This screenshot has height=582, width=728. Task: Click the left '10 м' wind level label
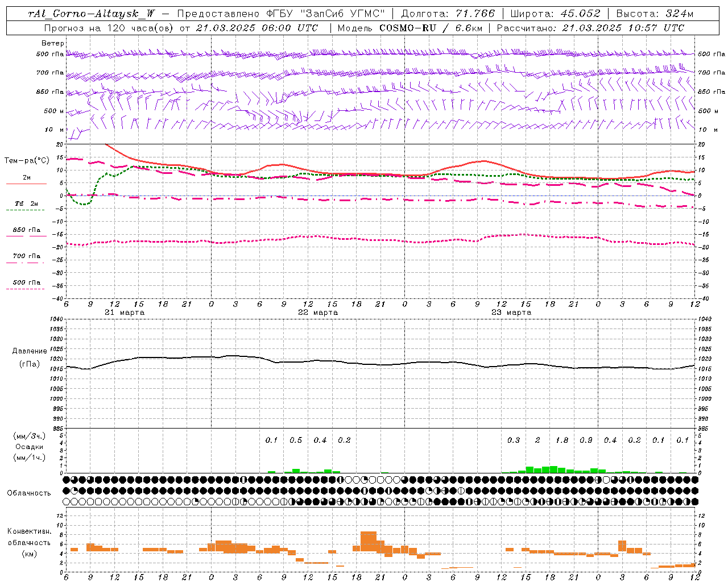[54, 130]
